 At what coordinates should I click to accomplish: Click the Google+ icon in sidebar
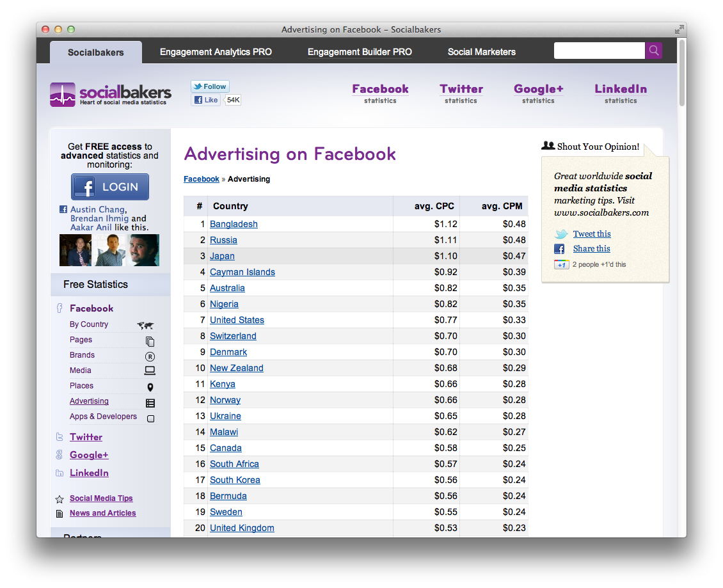(x=59, y=455)
